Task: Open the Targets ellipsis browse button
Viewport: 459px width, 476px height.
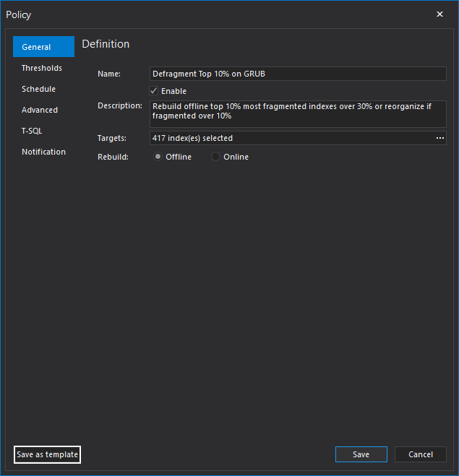Action: (439, 138)
